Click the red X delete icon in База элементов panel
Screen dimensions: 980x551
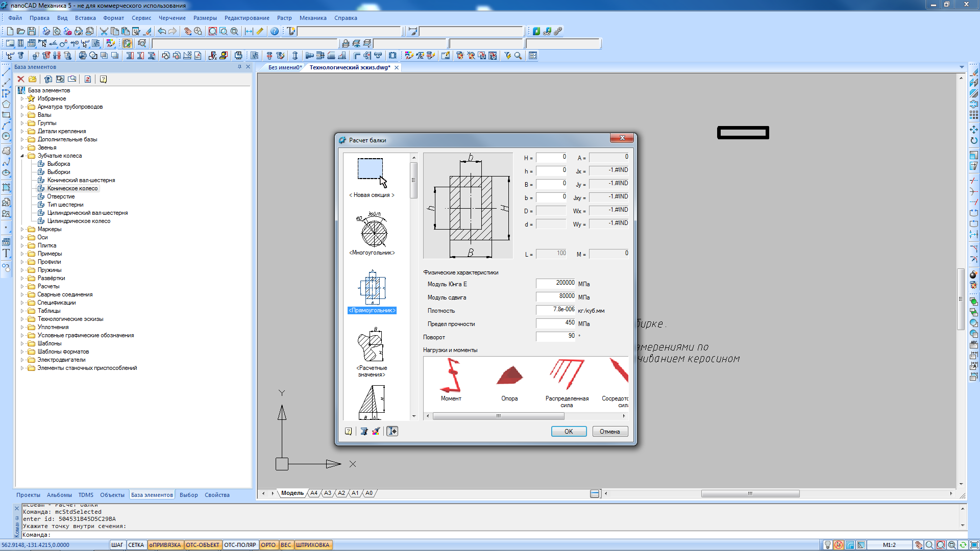(x=21, y=79)
